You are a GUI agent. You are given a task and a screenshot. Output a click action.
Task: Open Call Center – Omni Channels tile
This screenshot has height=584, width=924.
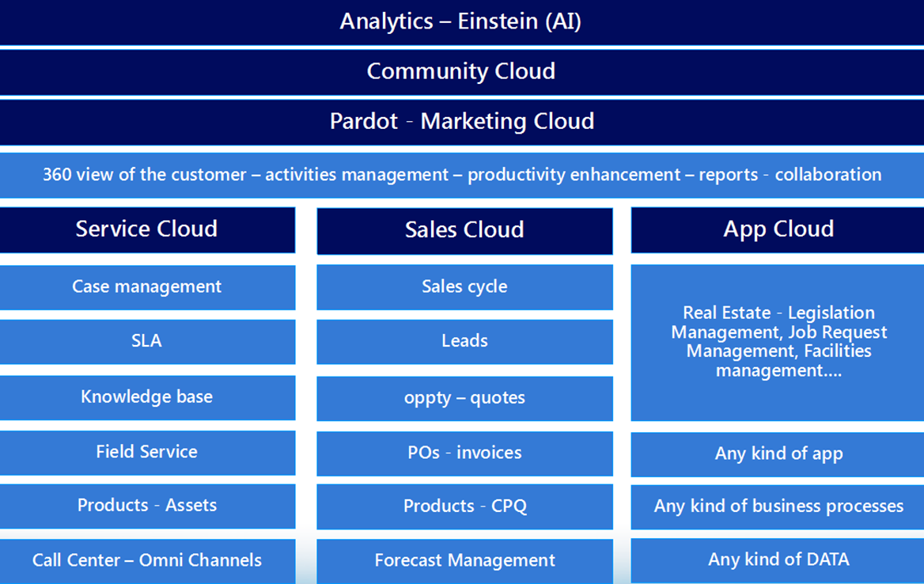(147, 560)
